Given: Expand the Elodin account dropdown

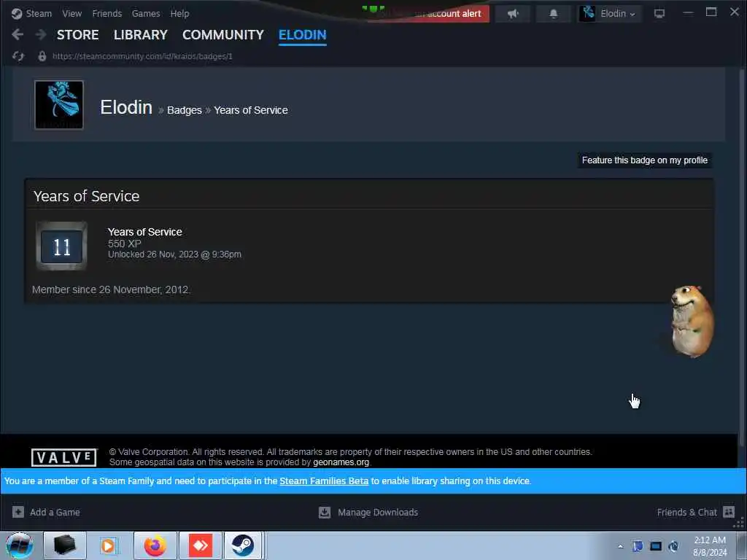Looking at the screenshot, I should tap(610, 13).
